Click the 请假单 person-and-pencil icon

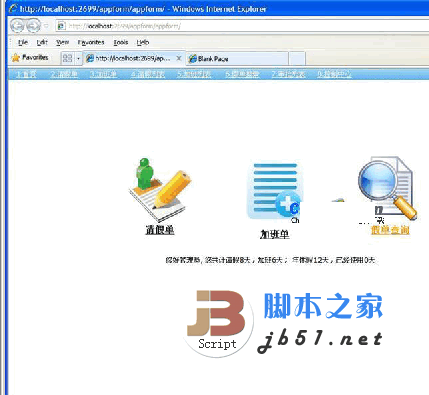(160, 189)
